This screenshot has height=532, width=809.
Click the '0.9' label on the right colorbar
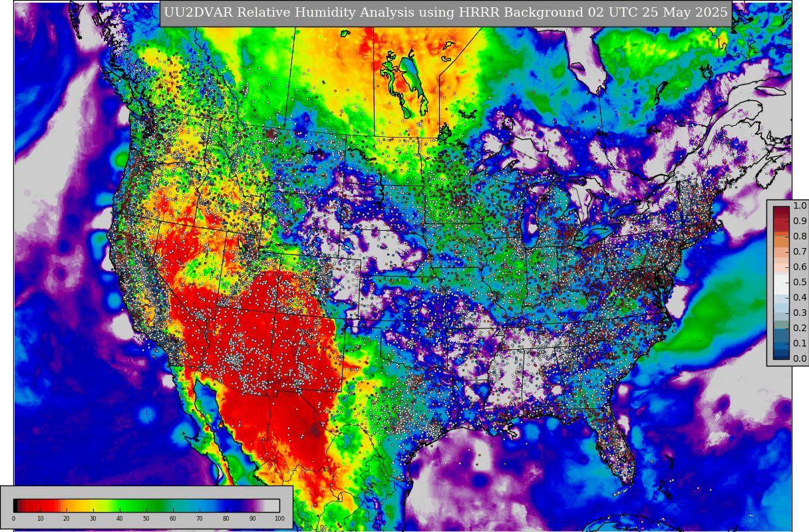click(800, 221)
